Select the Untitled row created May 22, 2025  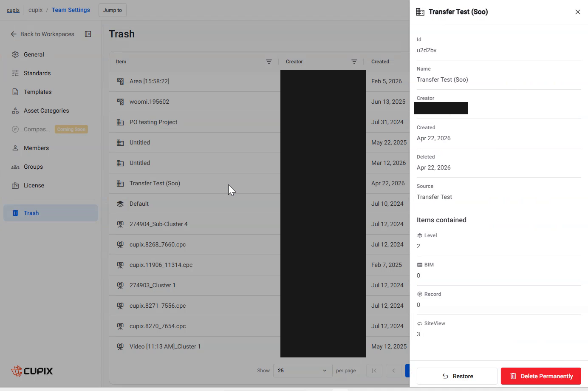259,142
